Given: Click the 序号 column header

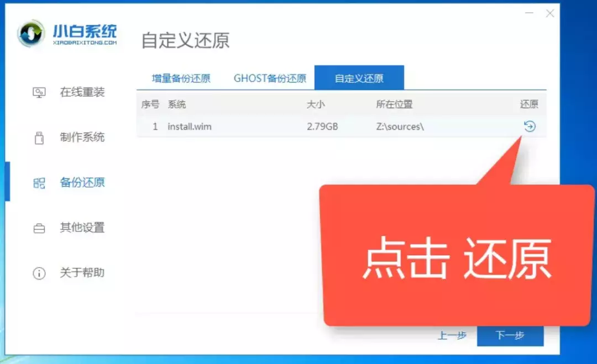Looking at the screenshot, I should click(150, 104).
